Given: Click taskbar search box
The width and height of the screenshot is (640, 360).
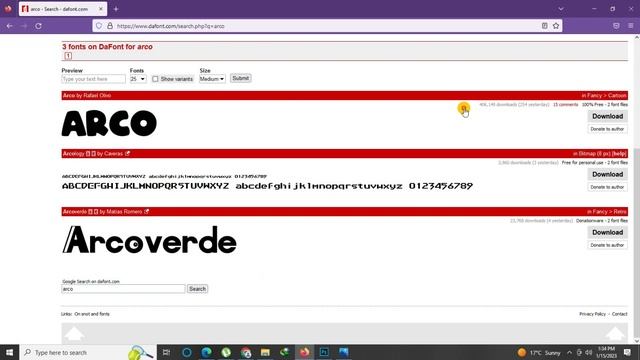Looking at the screenshot, I should (x=88, y=352).
